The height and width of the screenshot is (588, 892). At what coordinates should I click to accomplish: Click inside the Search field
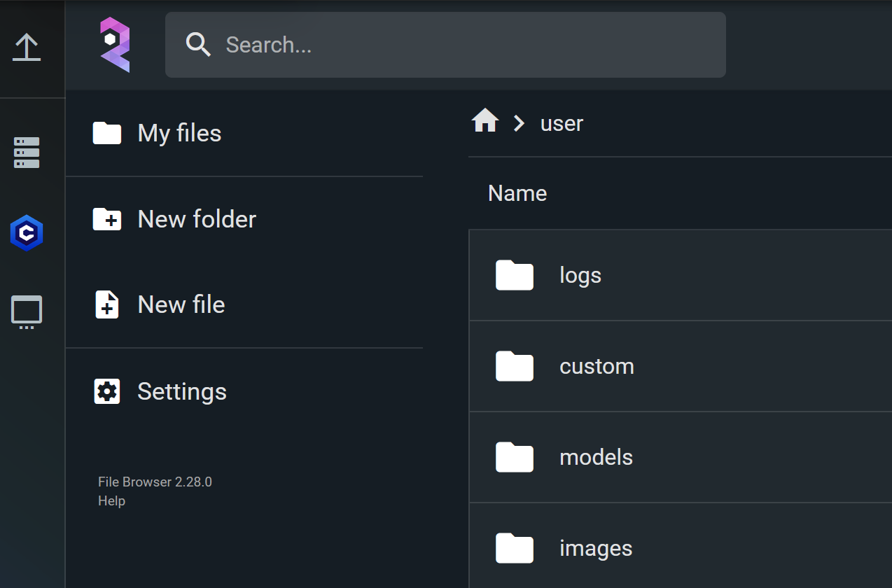(x=445, y=44)
